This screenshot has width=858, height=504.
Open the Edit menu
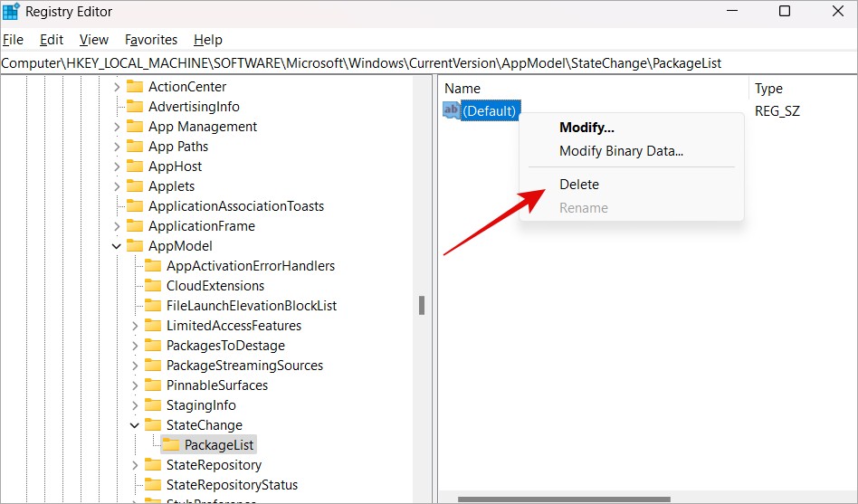52,40
